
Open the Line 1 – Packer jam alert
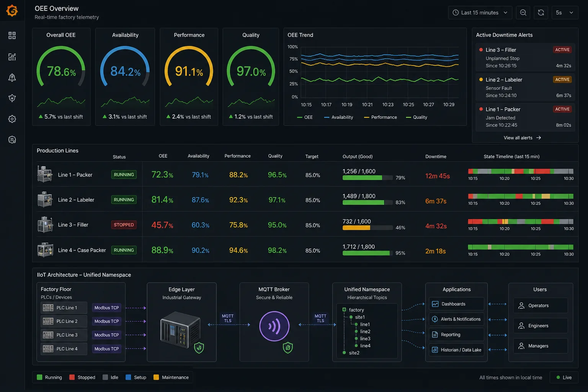[x=525, y=117]
